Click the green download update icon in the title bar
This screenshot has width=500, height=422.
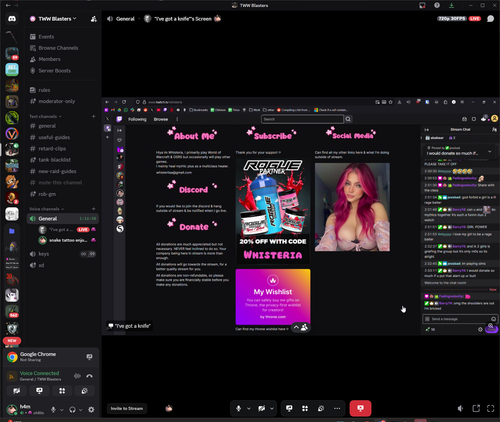tap(451, 5)
